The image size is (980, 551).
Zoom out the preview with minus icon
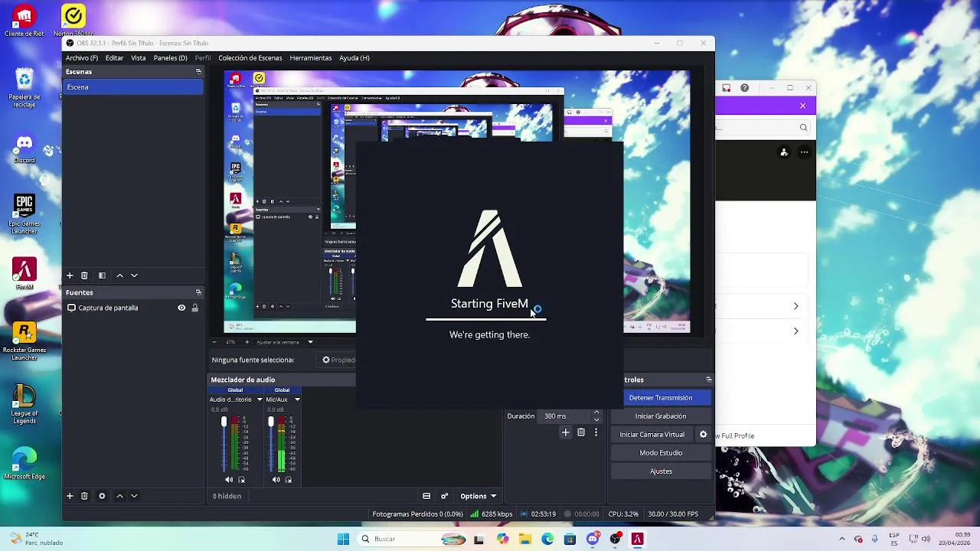point(214,342)
